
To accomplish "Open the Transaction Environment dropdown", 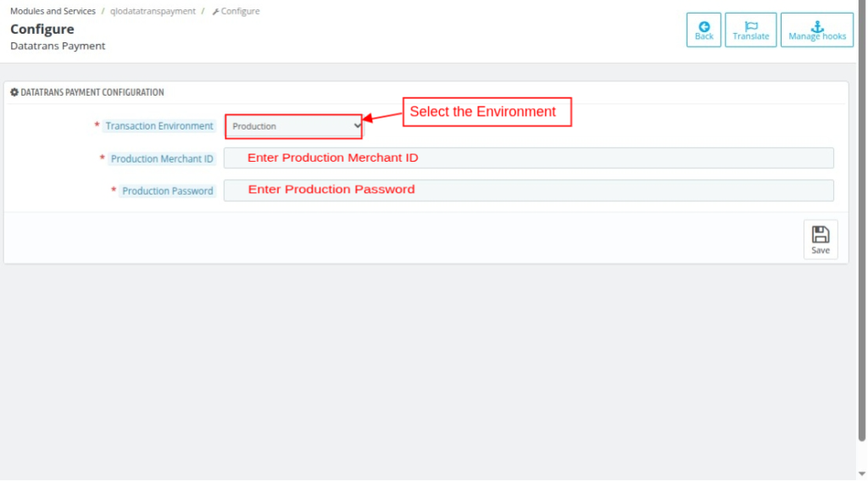I will [x=294, y=126].
